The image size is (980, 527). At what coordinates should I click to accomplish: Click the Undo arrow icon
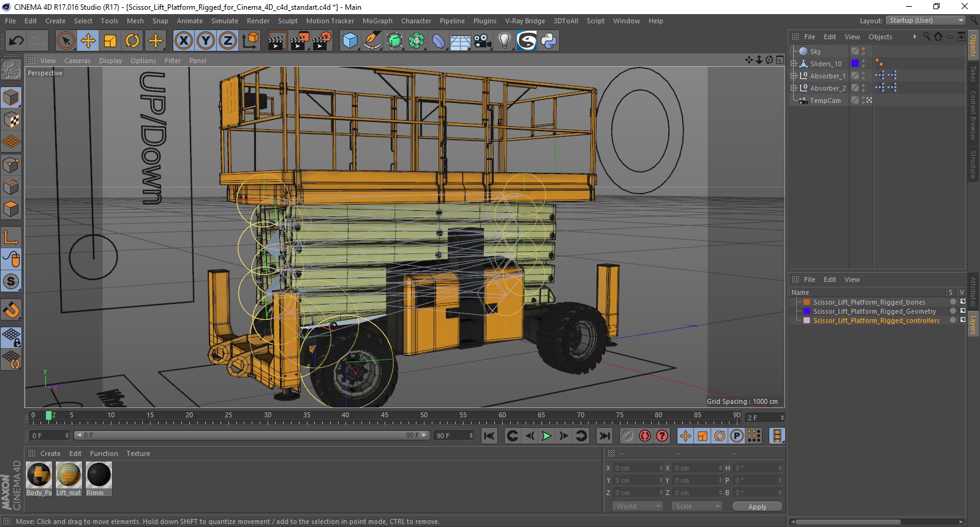tap(17, 41)
